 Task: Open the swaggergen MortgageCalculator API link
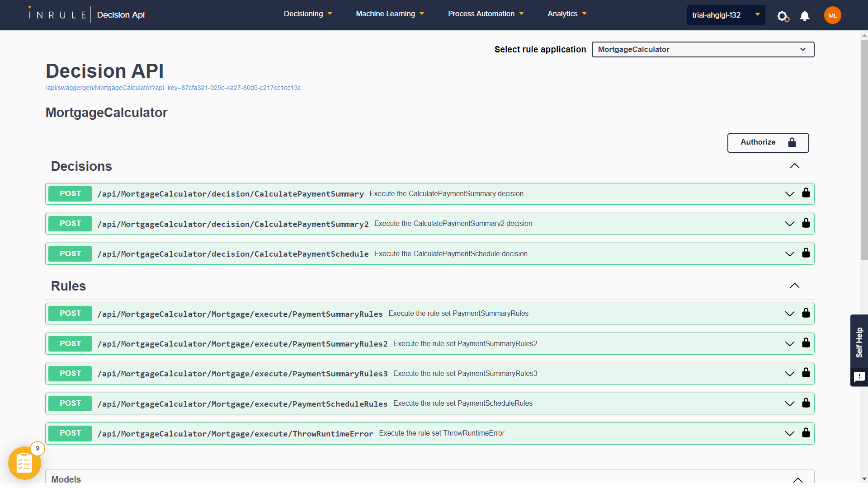tap(173, 88)
